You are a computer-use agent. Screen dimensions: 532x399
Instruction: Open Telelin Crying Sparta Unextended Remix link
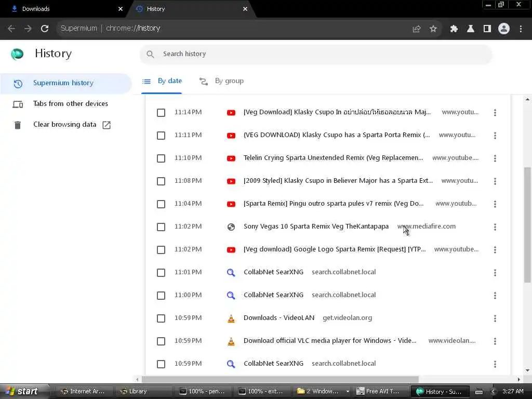tap(333, 158)
